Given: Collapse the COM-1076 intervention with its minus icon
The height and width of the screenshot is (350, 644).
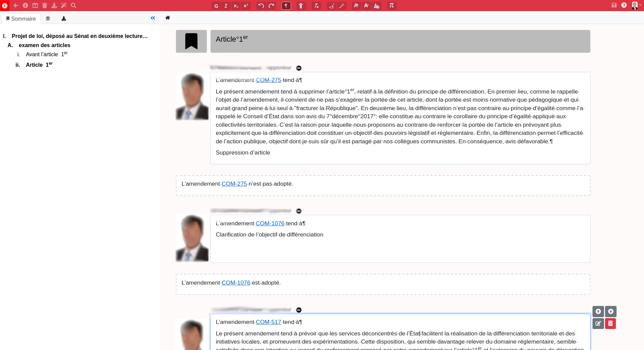Looking at the screenshot, I should coord(299,211).
